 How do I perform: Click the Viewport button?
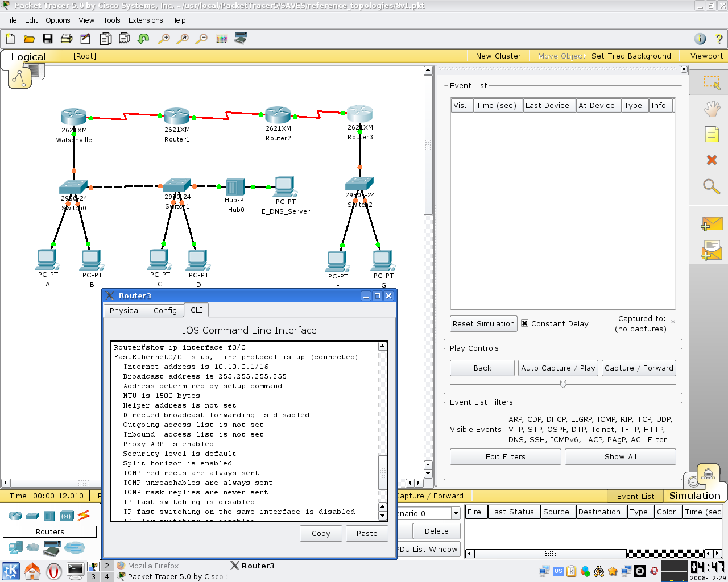(706, 56)
